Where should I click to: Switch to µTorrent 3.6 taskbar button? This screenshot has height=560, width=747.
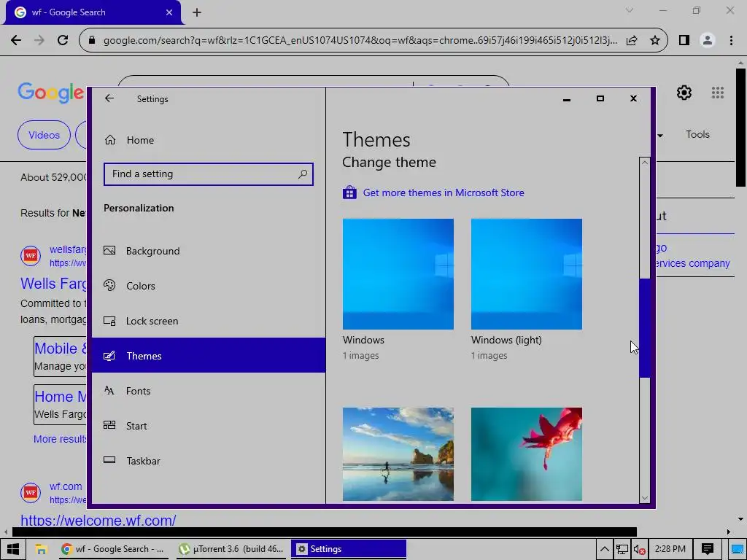(231, 549)
